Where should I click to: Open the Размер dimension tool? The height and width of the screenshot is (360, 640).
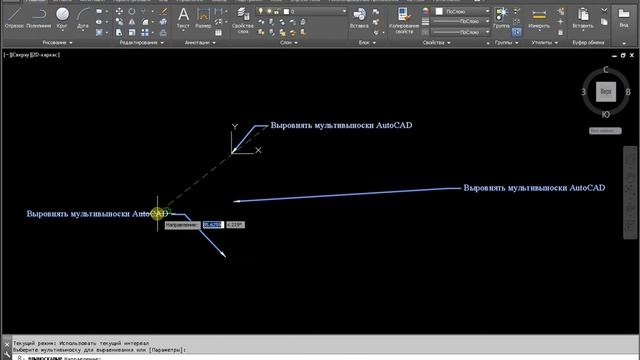[x=203, y=18]
